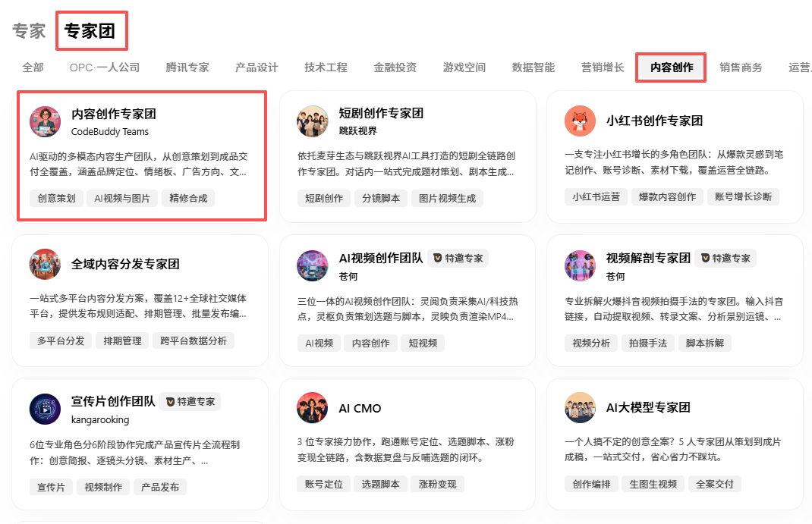The width and height of the screenshot is (812, 524).
Task: Open the 内容创作专家团 card title
Action: (x=113, y=114)
